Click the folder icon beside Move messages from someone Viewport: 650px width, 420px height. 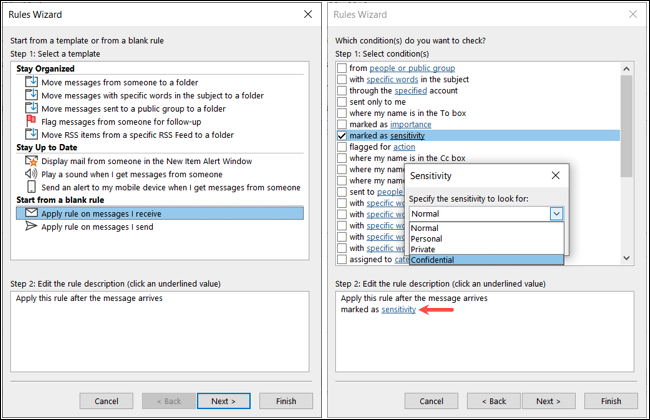click(x=32, y=81)
